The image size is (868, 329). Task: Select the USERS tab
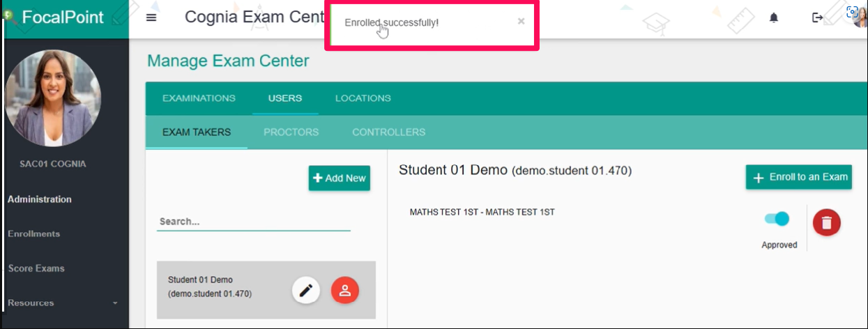point(285,98)
